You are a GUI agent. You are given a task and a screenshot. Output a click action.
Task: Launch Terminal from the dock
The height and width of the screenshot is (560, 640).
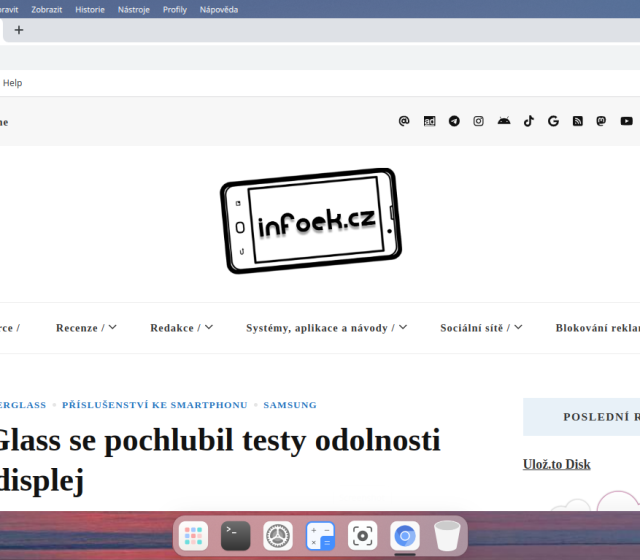[235, 536]
